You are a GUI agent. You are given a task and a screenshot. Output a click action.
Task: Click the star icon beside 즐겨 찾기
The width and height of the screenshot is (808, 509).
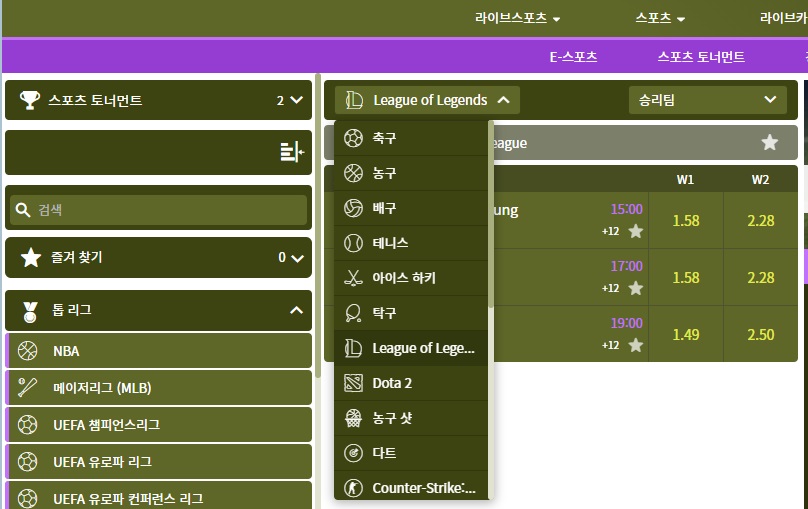pos(31,258)
